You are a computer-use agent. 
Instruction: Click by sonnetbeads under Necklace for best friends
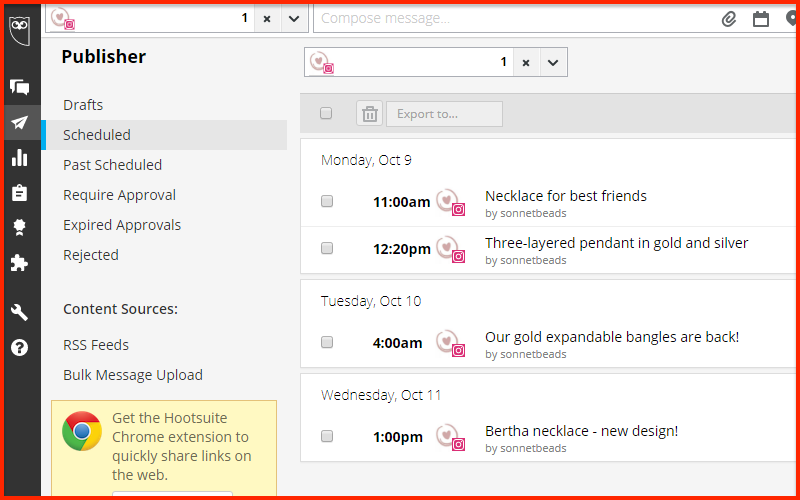point(526,213)
